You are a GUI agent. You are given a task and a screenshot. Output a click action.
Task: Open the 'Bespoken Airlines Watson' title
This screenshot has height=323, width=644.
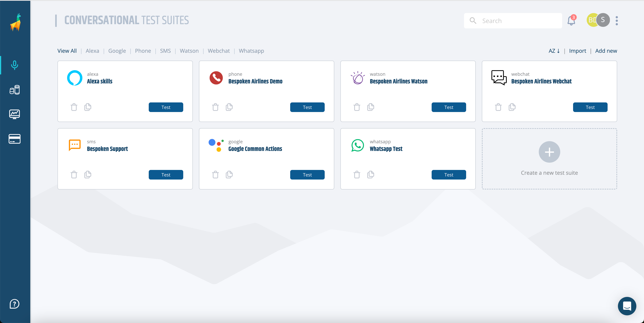(399, 81)
